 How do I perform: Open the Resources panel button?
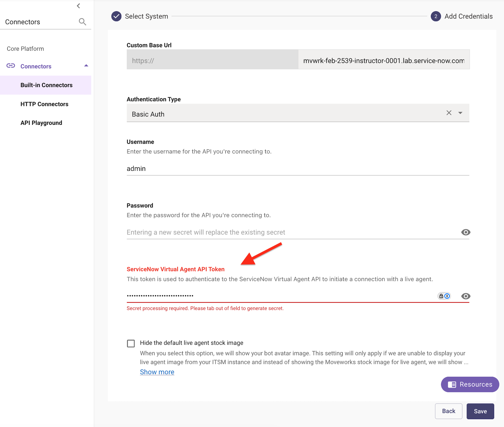pyautogui.click(x=470, y=385)
